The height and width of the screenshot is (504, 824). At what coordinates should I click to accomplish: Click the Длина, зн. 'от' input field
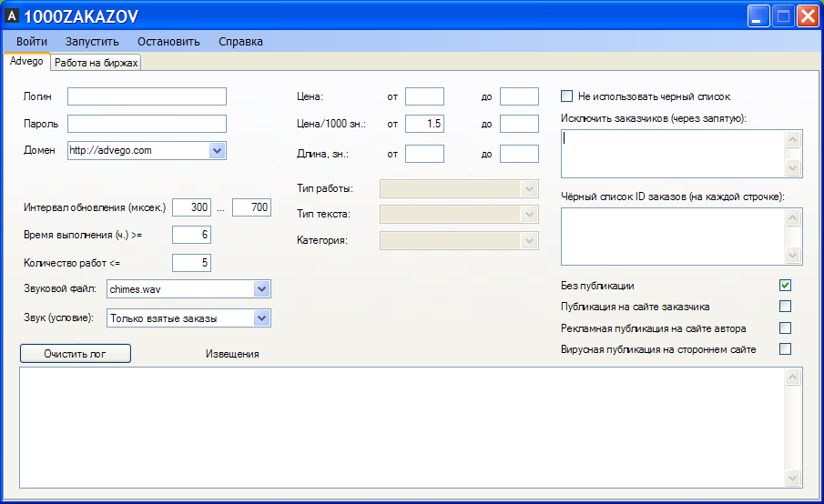tap(424, 154)
